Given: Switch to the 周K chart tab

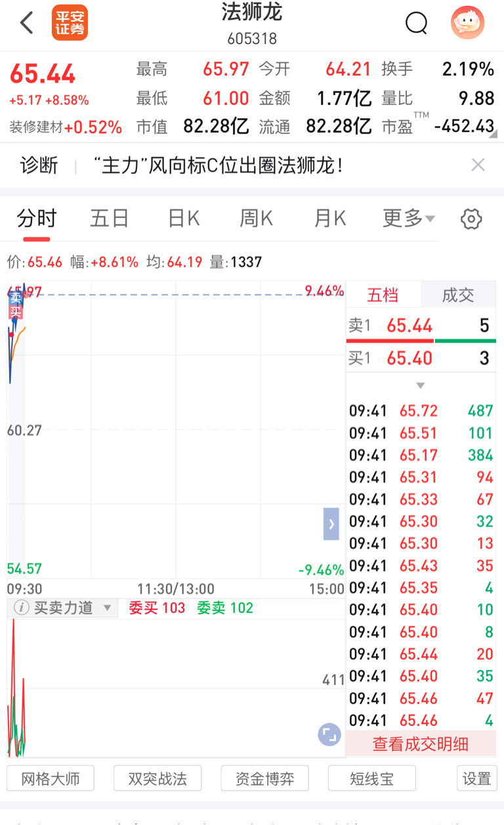Looking at the screenshot, I should click(x=256, y=218).
